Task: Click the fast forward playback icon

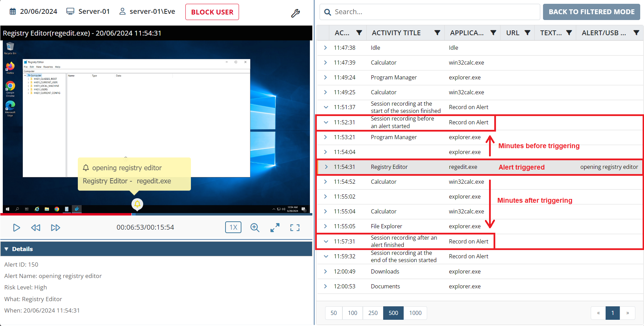Action: coord(55,228)
